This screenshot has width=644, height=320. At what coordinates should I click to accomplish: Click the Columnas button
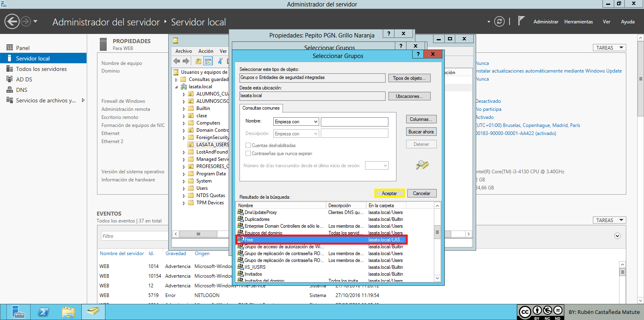click(x=421, y=119)
